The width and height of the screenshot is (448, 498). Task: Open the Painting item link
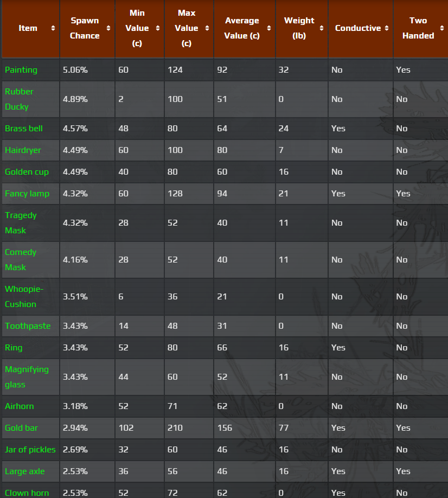tap(21, 69)
